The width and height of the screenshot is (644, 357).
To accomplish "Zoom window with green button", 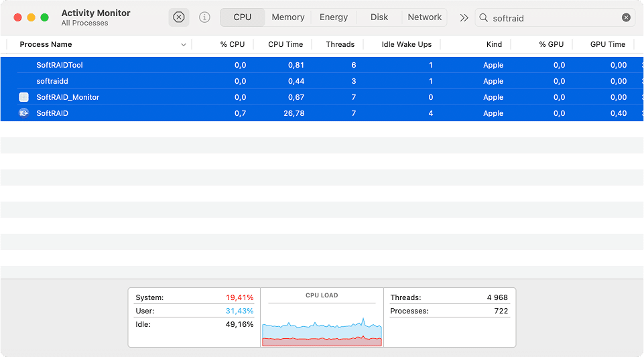I will [x=45, y=17].
